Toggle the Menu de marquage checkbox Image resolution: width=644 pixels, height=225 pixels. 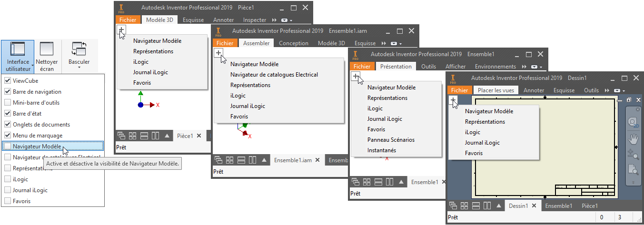coord(8,136)
